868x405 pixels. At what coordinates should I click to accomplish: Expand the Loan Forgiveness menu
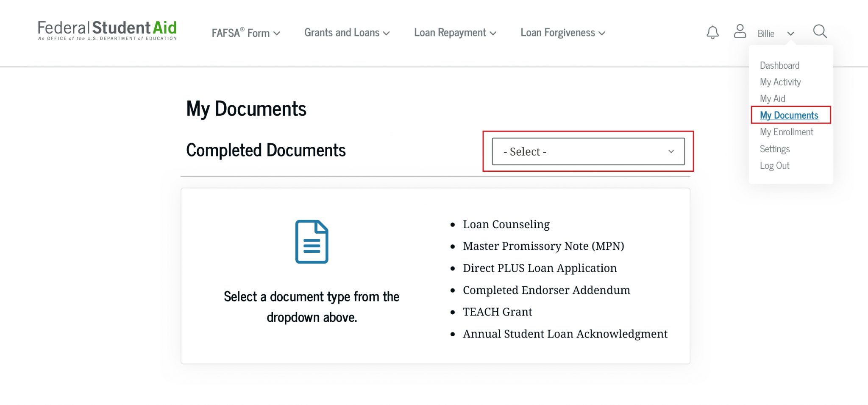tap(563, 33)
